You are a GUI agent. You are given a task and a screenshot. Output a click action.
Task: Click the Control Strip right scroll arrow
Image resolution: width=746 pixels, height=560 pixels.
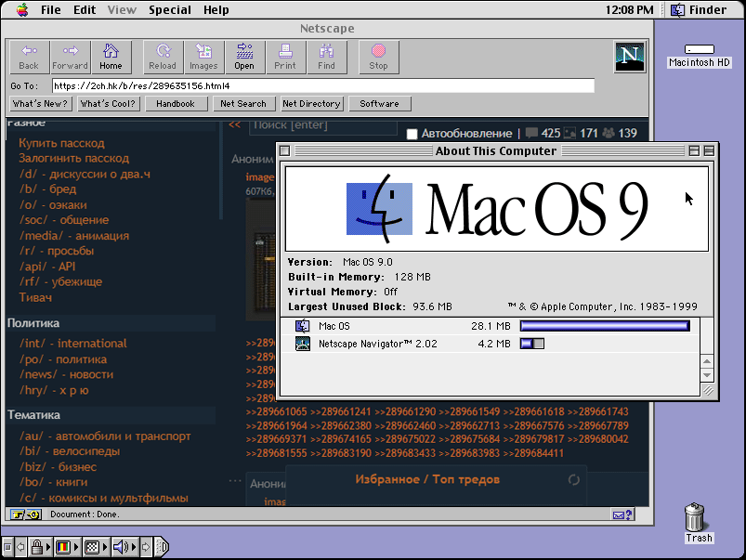tap(146, 547)
